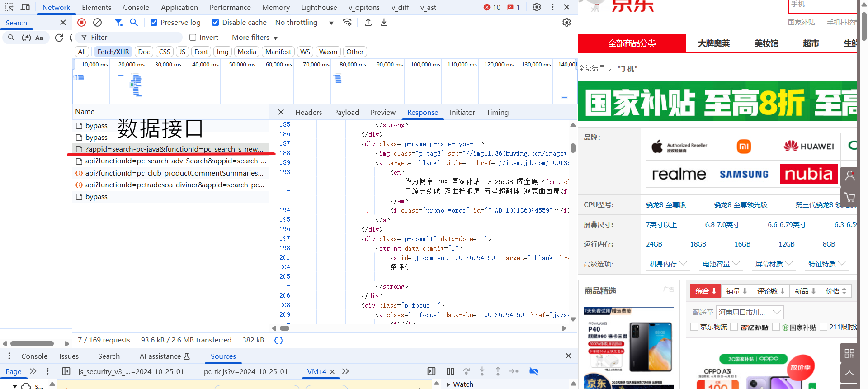Viewport: 868px width, 389px height.
Task: Filter by HUAWEI brand logo
Action: pyautogui.click(x=808, y=146)
